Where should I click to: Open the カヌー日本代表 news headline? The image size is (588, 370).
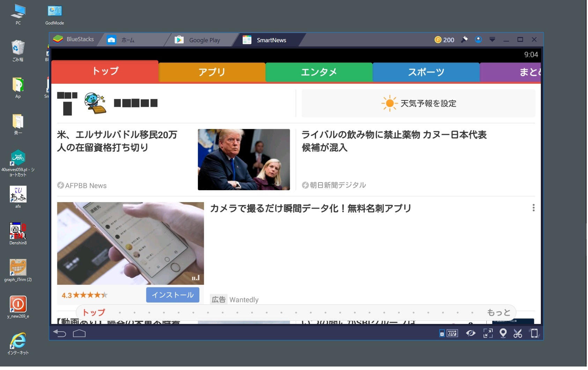point(394,141)
